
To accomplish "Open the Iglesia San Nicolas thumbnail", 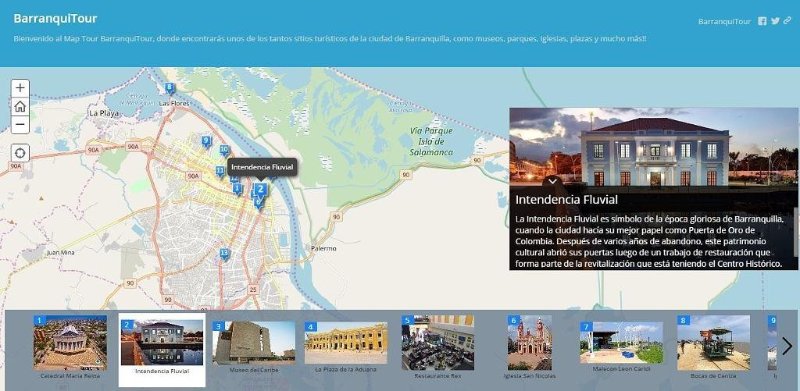I will 529,343.
